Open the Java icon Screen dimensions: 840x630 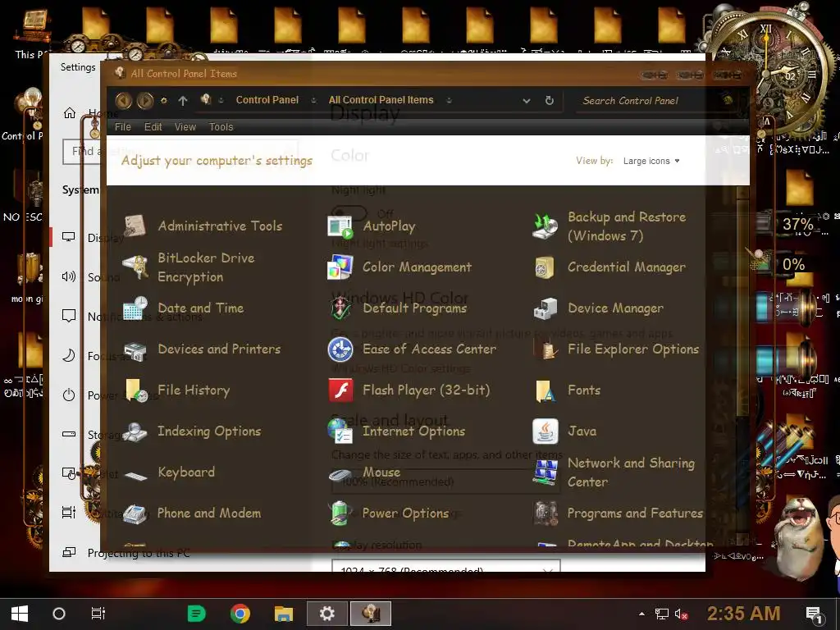point(545,431)
